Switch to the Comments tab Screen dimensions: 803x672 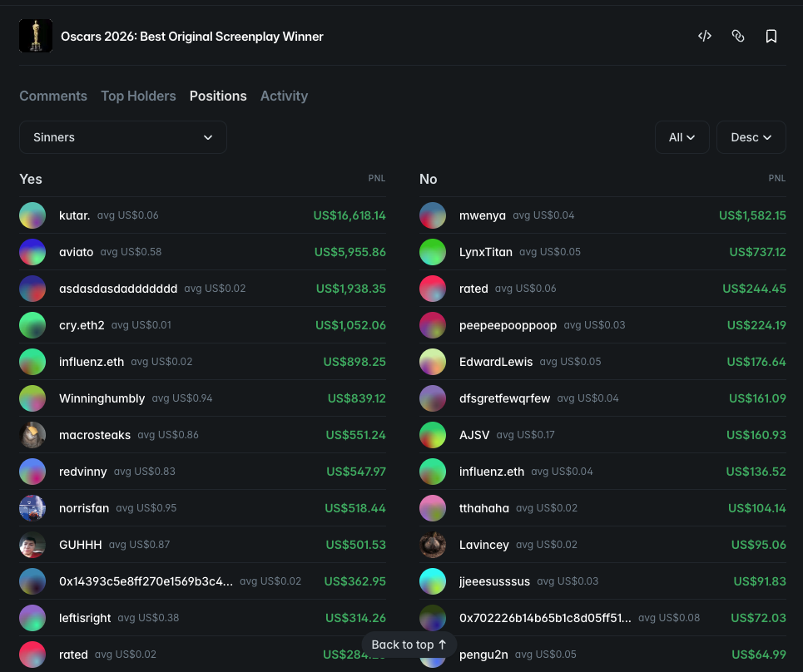click(53, 96)
